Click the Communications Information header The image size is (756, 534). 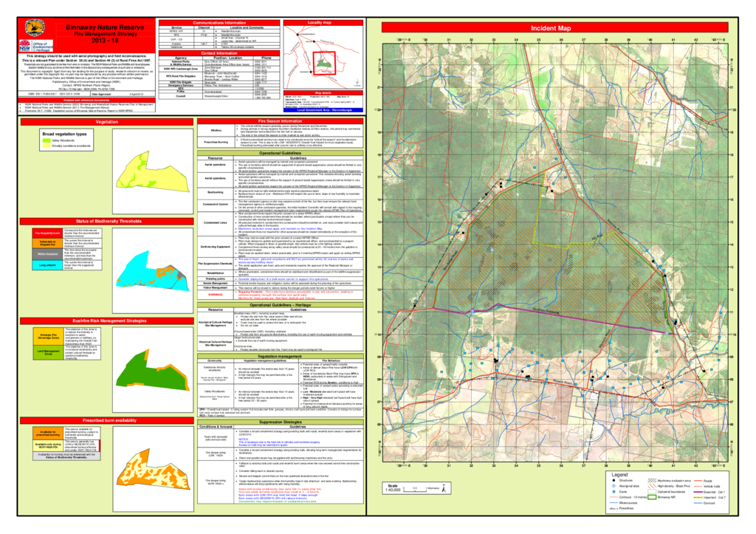click(219, 23)
